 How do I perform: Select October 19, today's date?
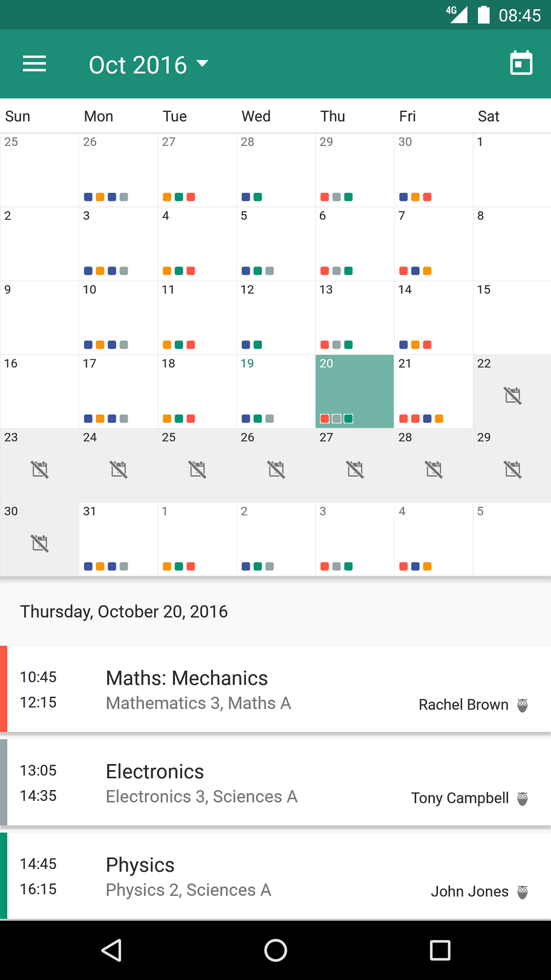click(275, 391)
